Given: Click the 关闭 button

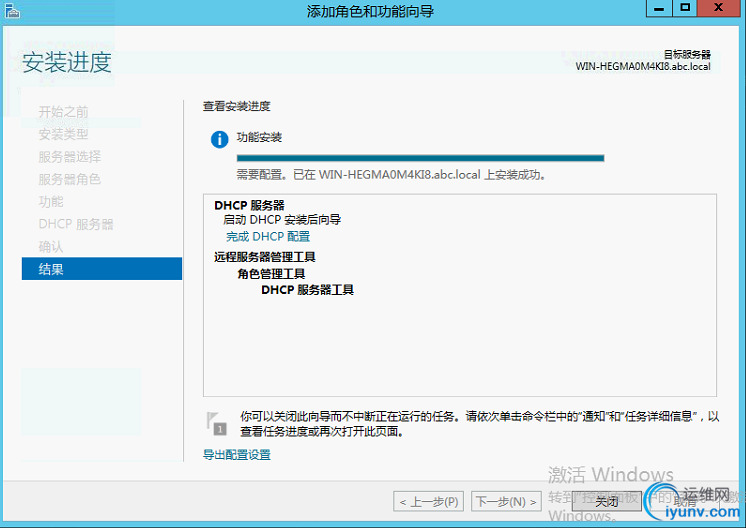Looking at the screenshot, I should [x=607, y=501].
